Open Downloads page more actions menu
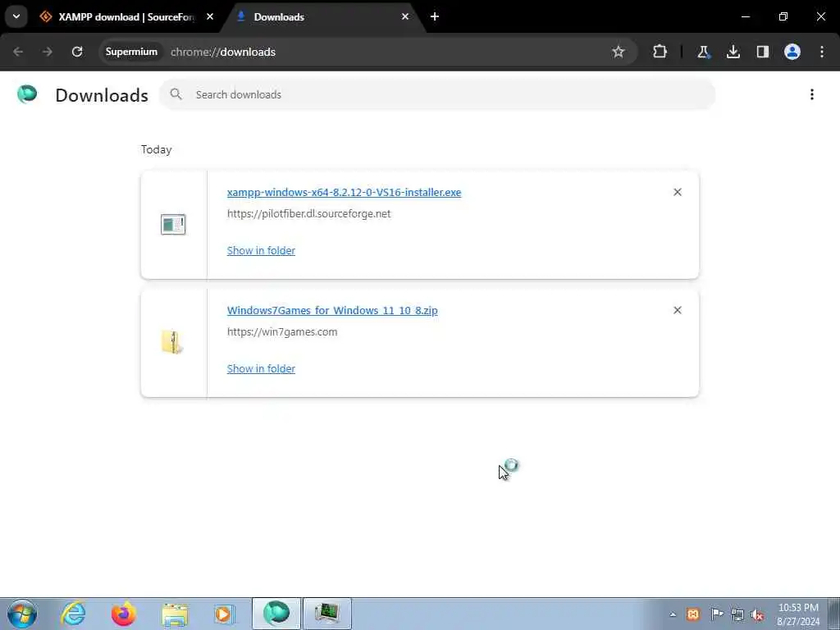The height and width of the screenshot is (630, 840). pyautogui.click(x=811, y=94)
